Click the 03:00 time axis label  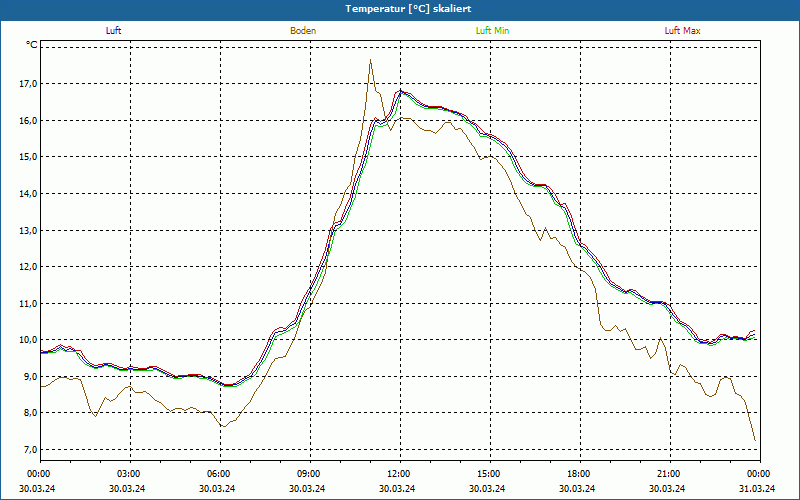130,474
